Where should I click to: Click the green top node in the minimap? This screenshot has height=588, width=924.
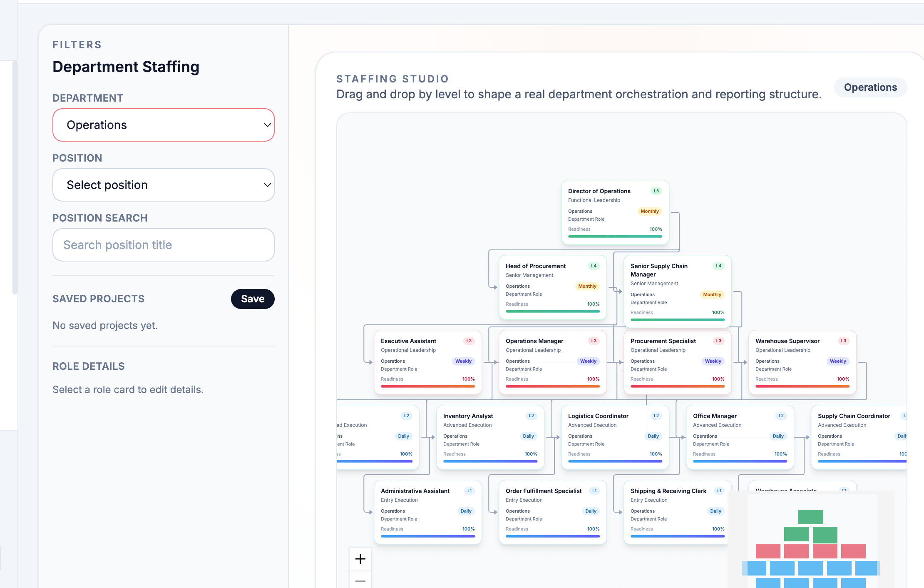[x=811, y=516]
